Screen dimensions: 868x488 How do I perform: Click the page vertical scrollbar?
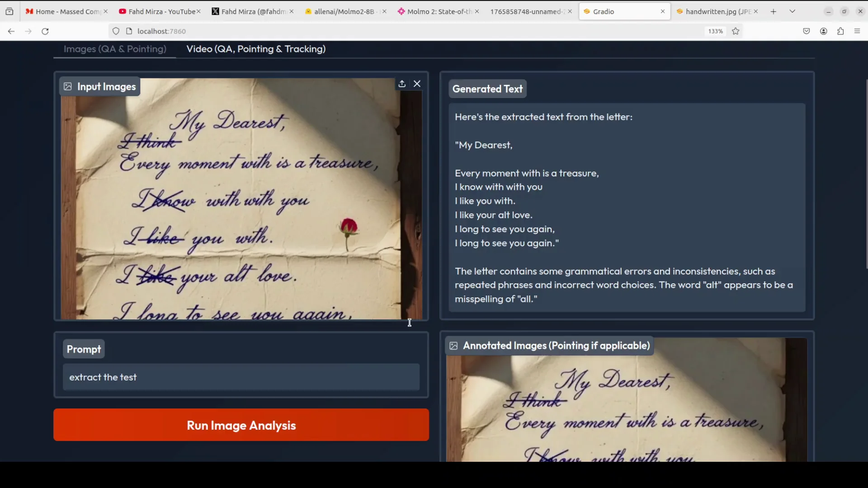coord(866,174)
